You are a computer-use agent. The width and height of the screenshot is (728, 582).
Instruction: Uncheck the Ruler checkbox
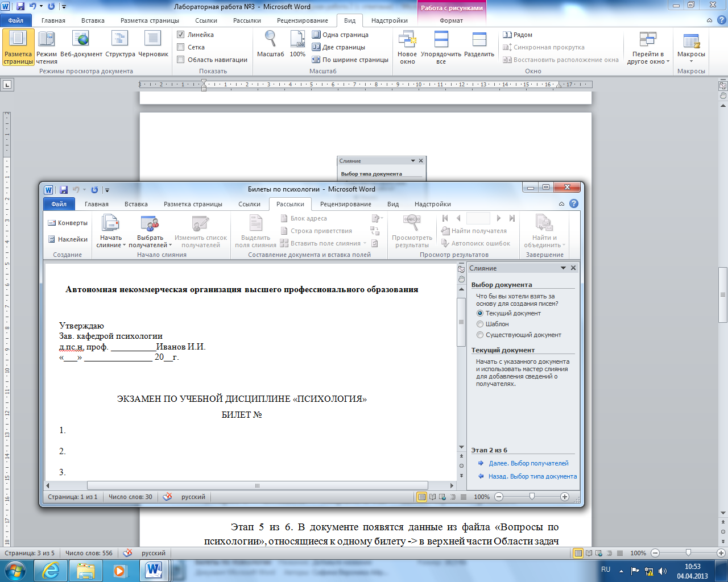click(x=181, y=35)
